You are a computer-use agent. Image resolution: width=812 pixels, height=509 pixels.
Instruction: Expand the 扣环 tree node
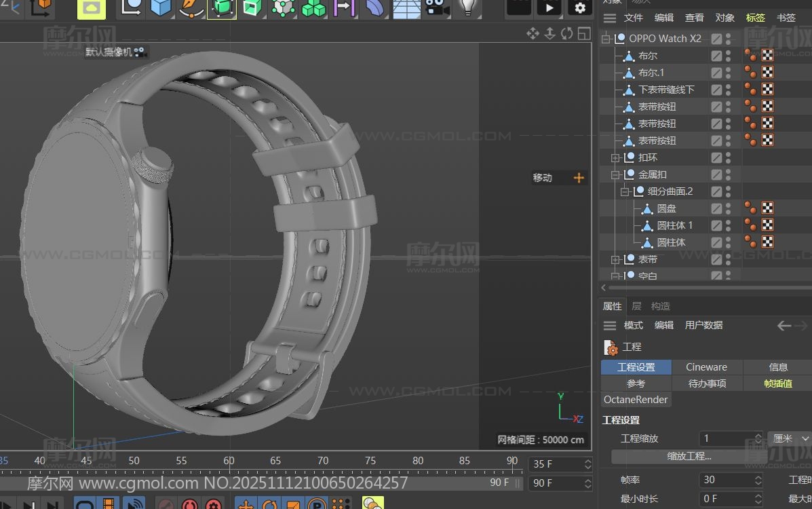pyautogui.click(x=615, y=157)
